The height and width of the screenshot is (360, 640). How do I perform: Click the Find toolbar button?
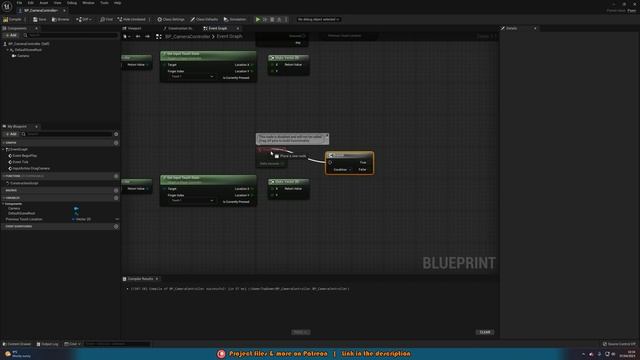tap(107, 19)
